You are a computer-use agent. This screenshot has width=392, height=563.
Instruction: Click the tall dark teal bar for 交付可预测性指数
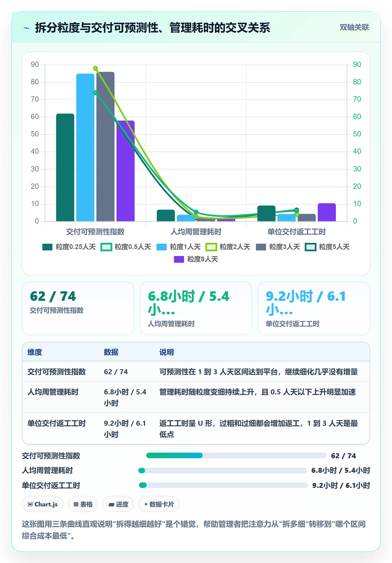pyautogui.click(x=65, y=167)
